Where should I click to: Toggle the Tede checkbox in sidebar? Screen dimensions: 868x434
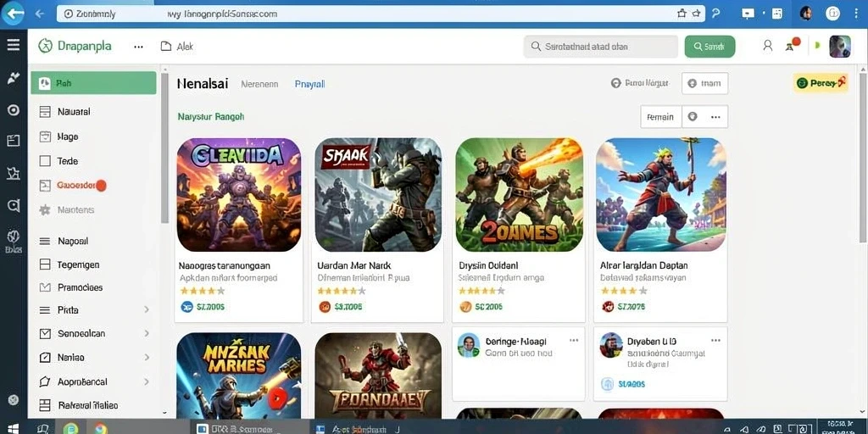point(45,161)
